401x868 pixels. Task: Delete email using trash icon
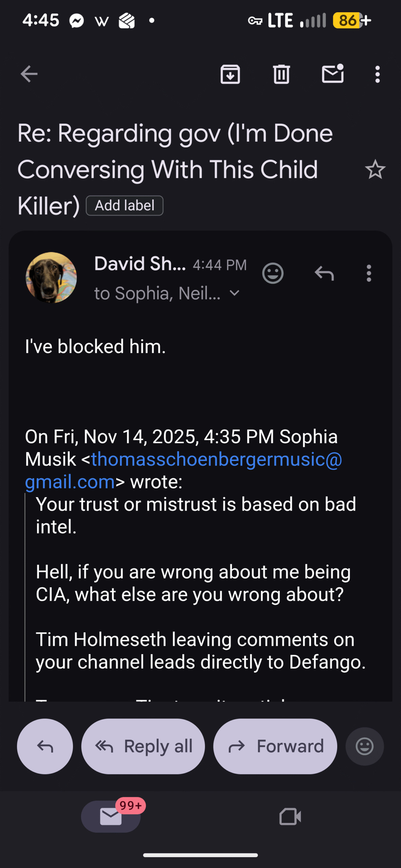281,74
